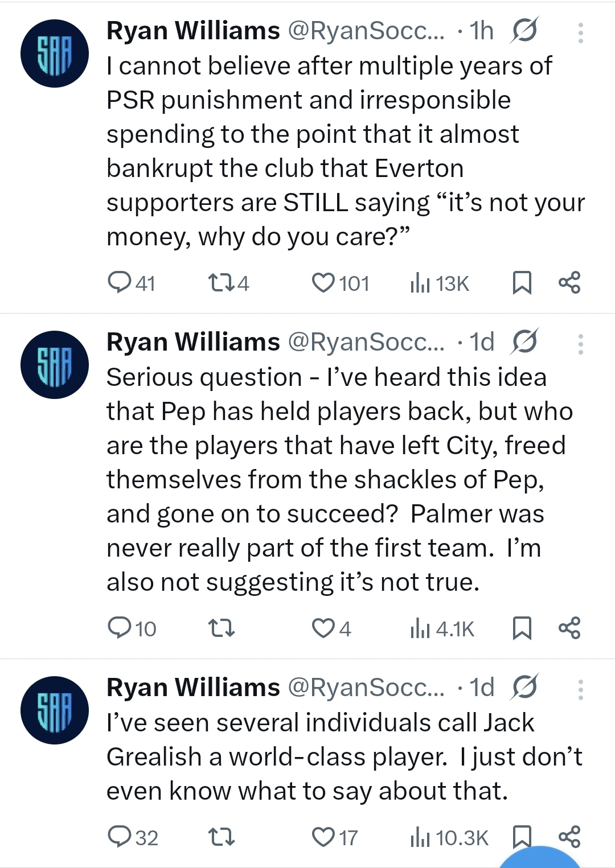Image resolution: width=615 pixels, height=868 pixels.
Task: Reply to the Pep players tweet
Action: pos(120,628)
